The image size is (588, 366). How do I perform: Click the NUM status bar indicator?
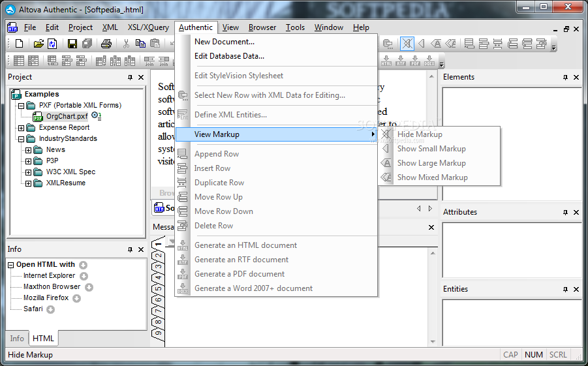point(534,355)
